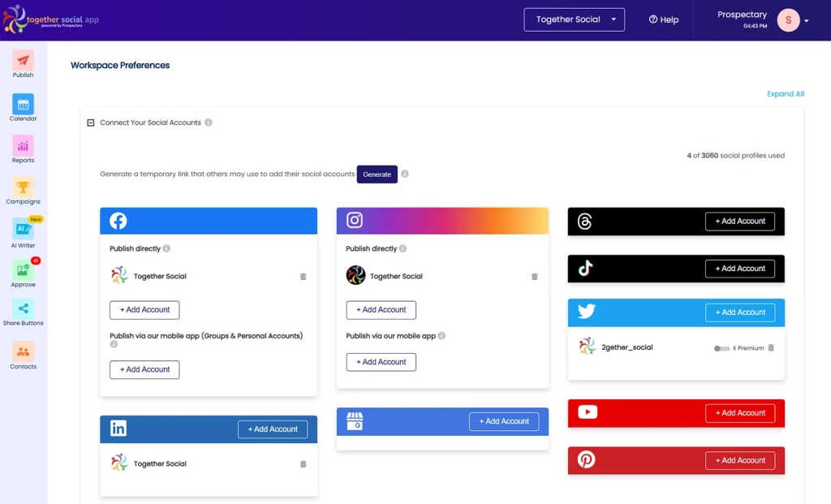Click '4 of 3060 social profiles used' text
Screen dimensions: 831x504
[735, 156]
